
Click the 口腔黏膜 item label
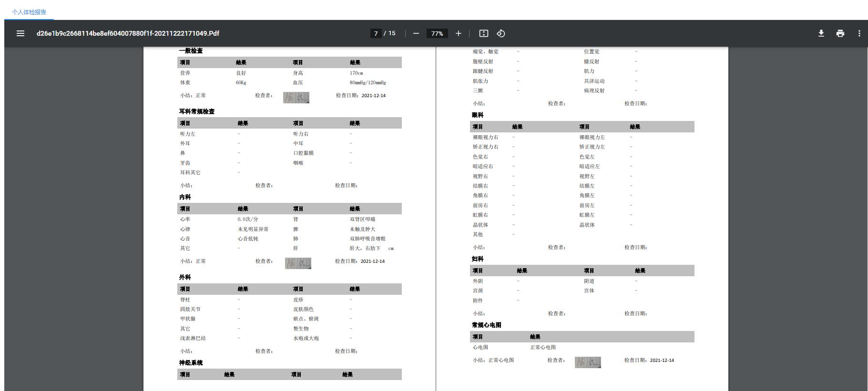click(303, 153)
